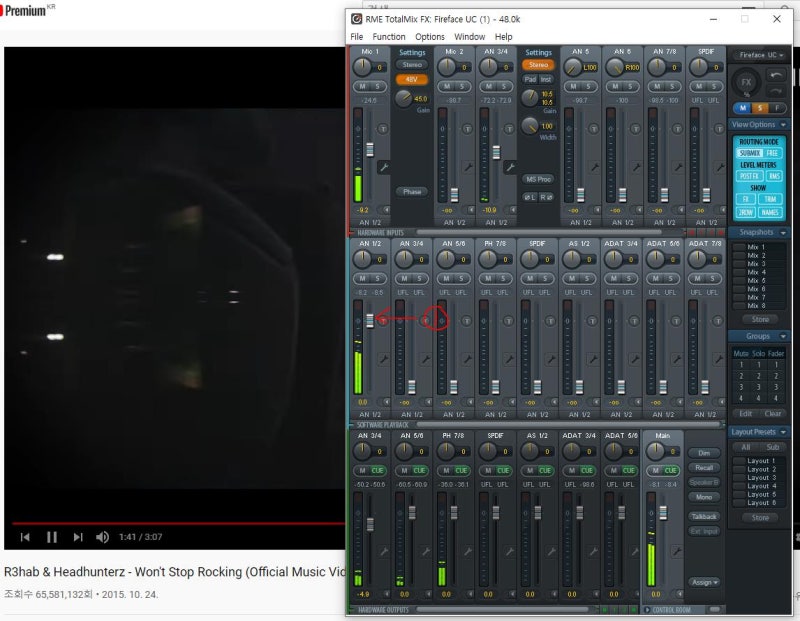This screenshot has width=800, height=621.
Task: Select Mix 1 snapshot
Action: (758, 247)
